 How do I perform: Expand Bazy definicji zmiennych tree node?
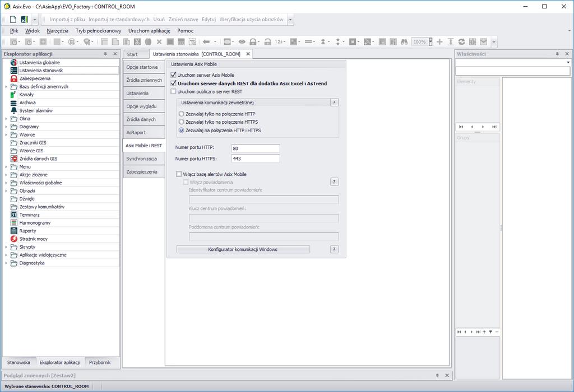(x=6, y=87)
